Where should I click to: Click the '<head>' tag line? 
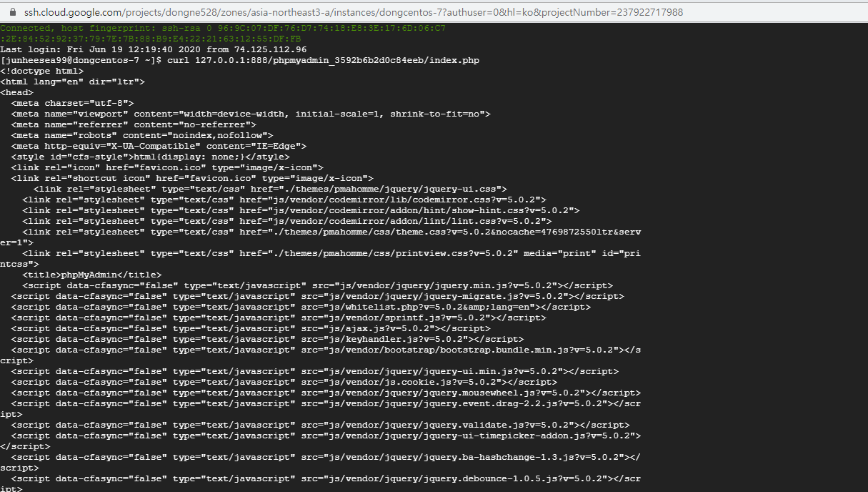[x=16, y=92]
